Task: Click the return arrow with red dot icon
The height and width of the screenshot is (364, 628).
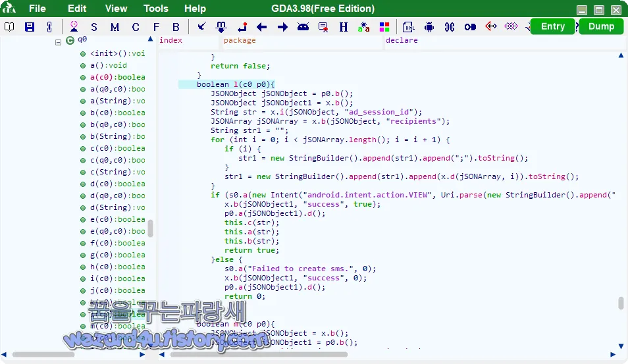Action: pos(242,27)
